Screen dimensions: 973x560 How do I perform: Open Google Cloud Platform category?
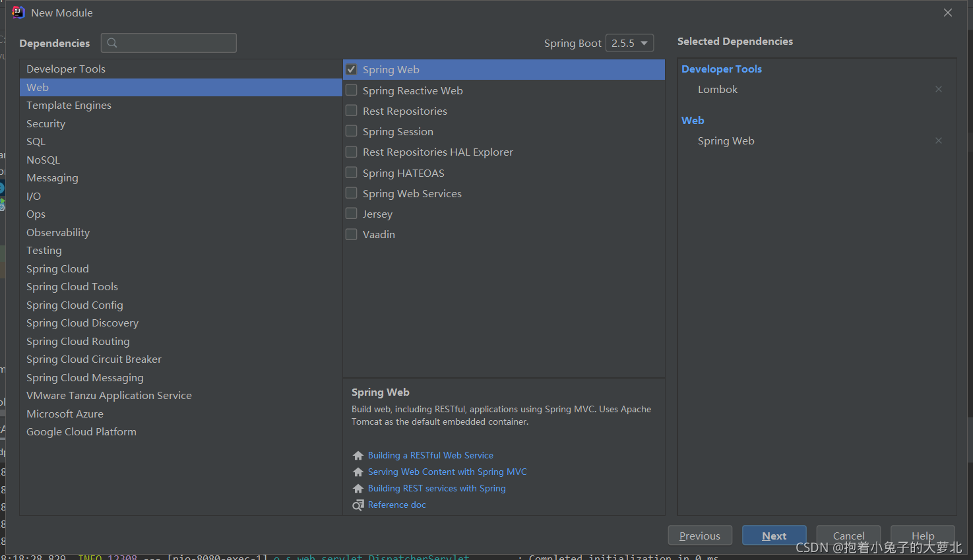181,432
